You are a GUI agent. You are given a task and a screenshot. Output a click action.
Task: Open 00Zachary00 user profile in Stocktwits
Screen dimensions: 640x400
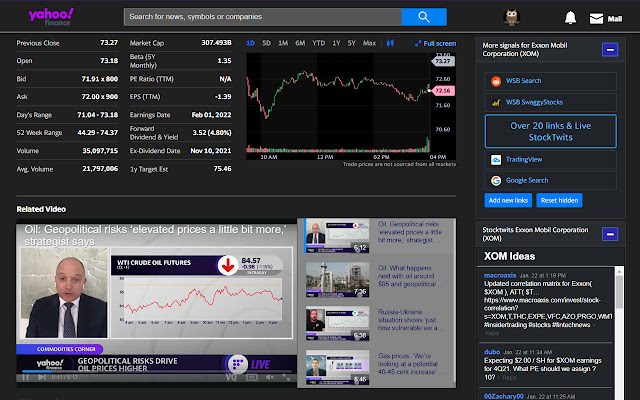(x=504, y=396)
